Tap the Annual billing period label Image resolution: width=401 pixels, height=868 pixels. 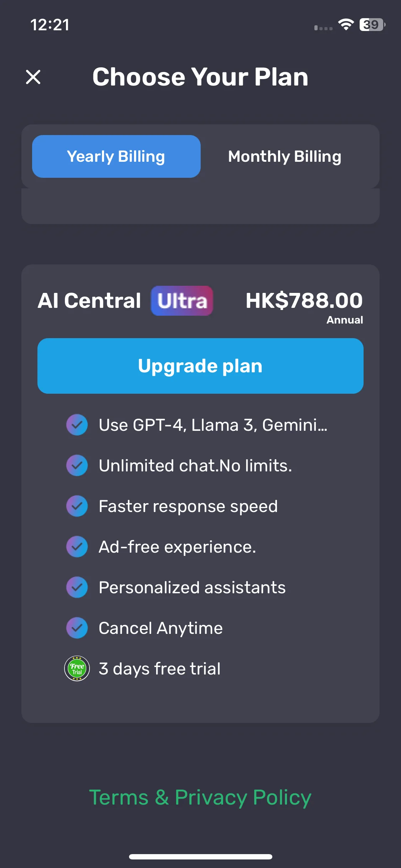click(345, 320)
